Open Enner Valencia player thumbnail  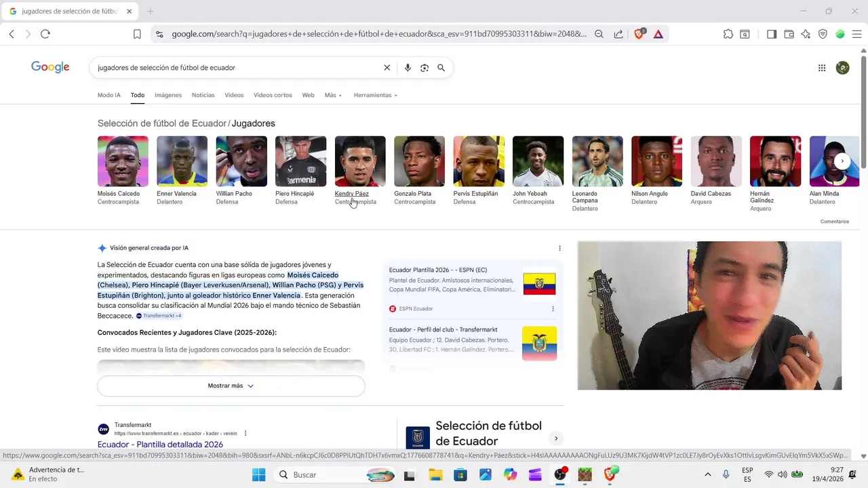point(182,161)
